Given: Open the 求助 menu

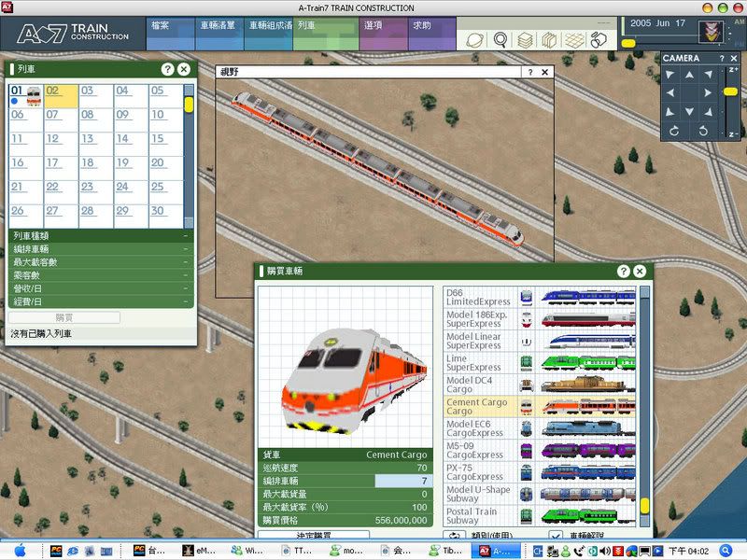Looking at the screenshot, I should tap(431, 34).
